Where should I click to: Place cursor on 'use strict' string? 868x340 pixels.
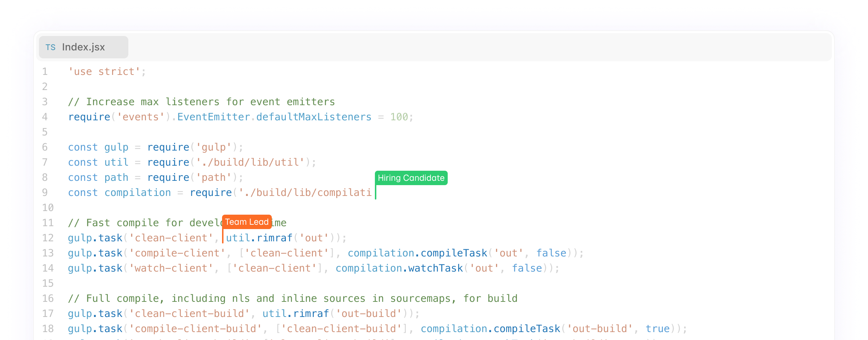[104, 72]
